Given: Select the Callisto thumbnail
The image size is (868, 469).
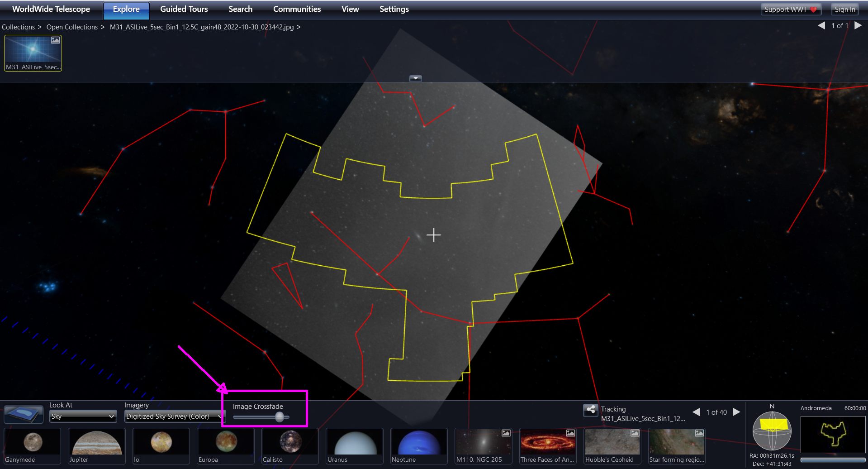Looking at the screenshot, I should click(290, 446).
